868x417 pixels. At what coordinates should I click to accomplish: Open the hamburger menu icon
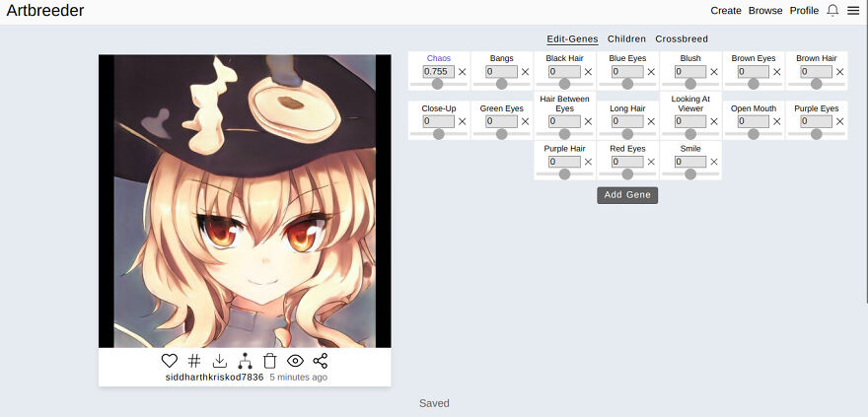pyautogui.click(x=853, y=11)
